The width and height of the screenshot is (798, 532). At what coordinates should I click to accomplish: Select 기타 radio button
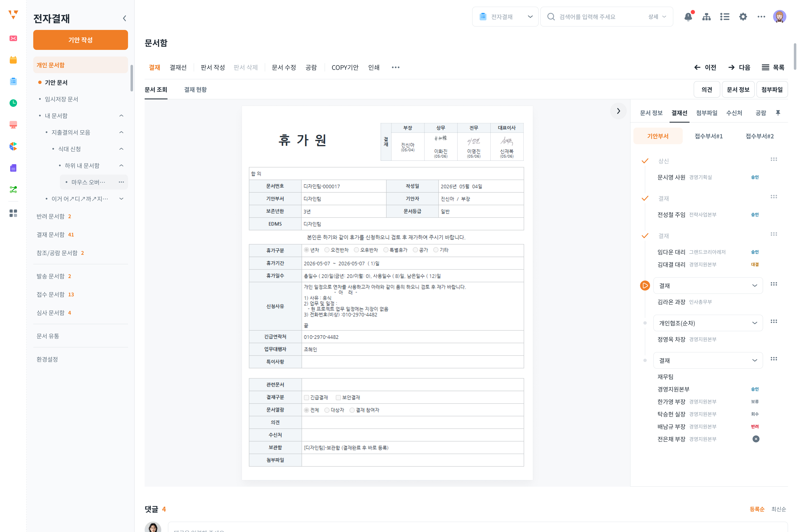[436, 250]
